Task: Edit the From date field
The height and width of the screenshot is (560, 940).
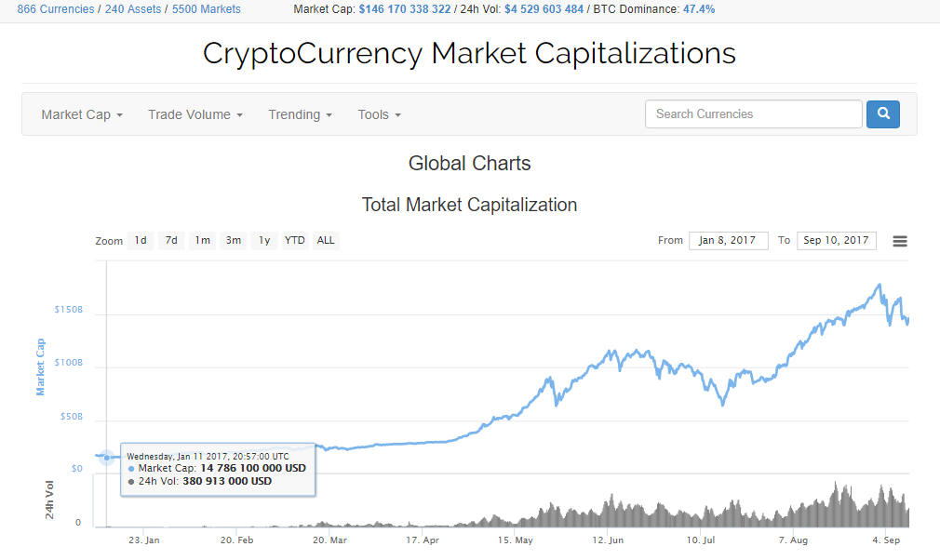Action: pyautogui.click(x=728, y=240)
